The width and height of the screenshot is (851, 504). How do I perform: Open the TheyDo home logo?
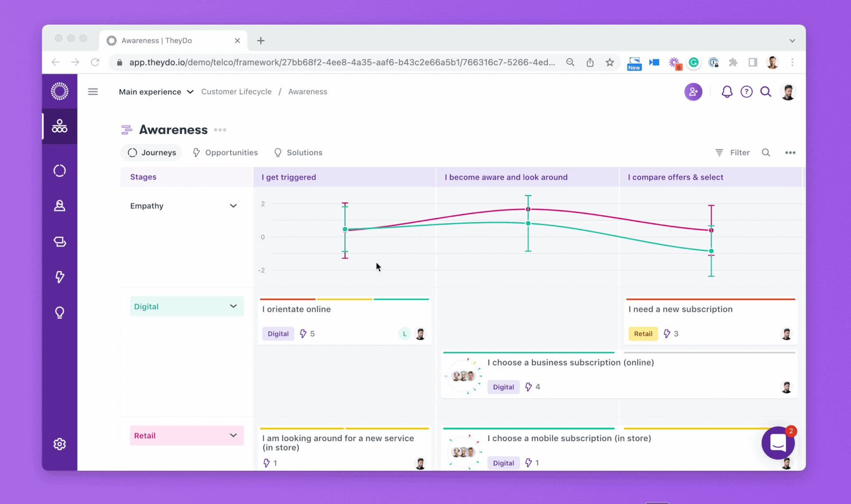(x=59, y=91)
